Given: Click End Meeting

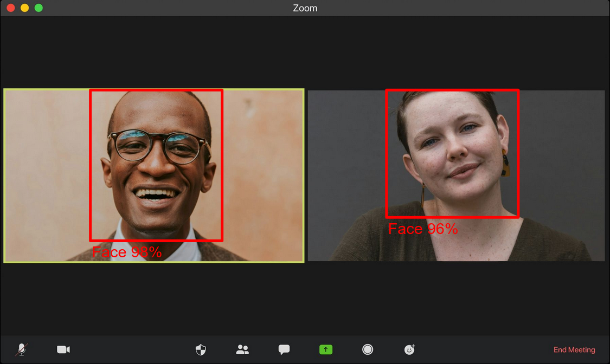Looking at the screenshot, I should (574, 349).
